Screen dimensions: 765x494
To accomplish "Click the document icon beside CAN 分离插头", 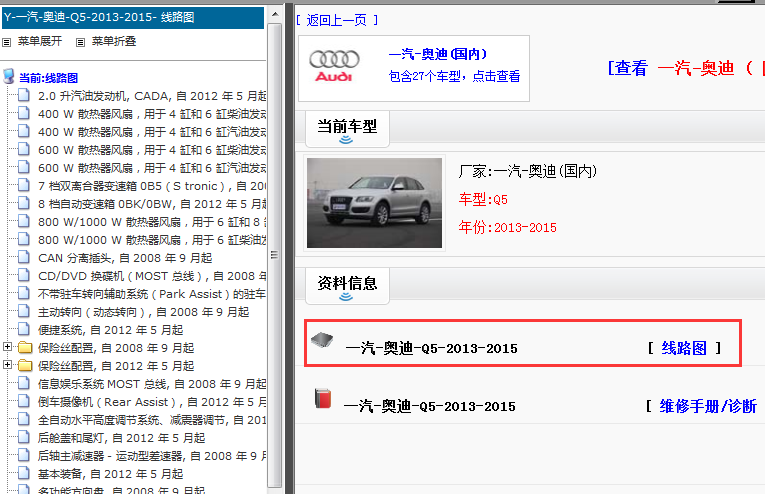I will click(23, 257).
